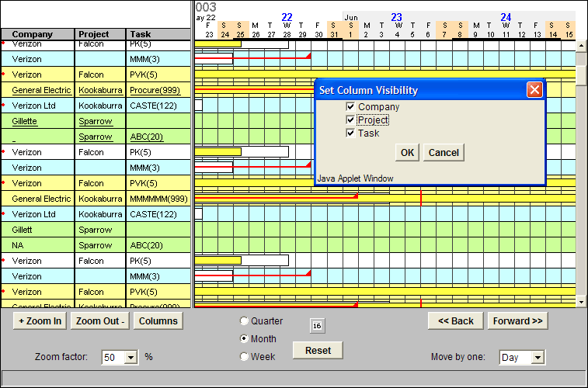588x388 pixels.
Task: Go back with << Back button
Action: 456,321
